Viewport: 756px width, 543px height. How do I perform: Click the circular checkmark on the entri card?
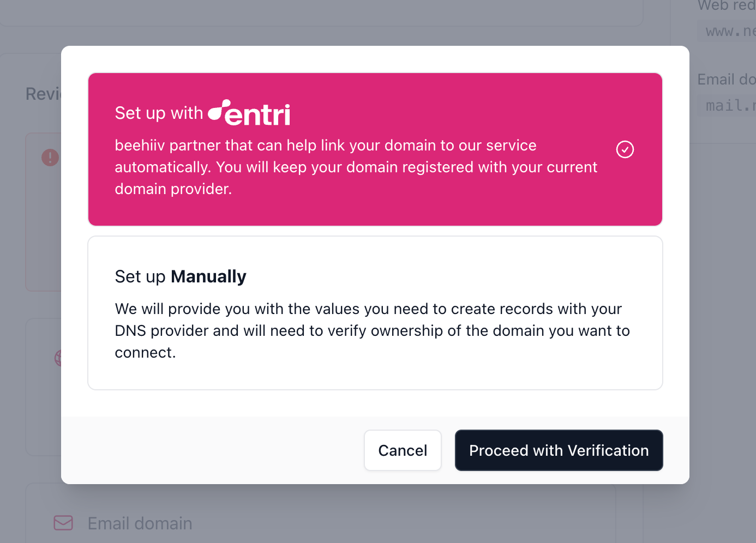coord(625,149)
